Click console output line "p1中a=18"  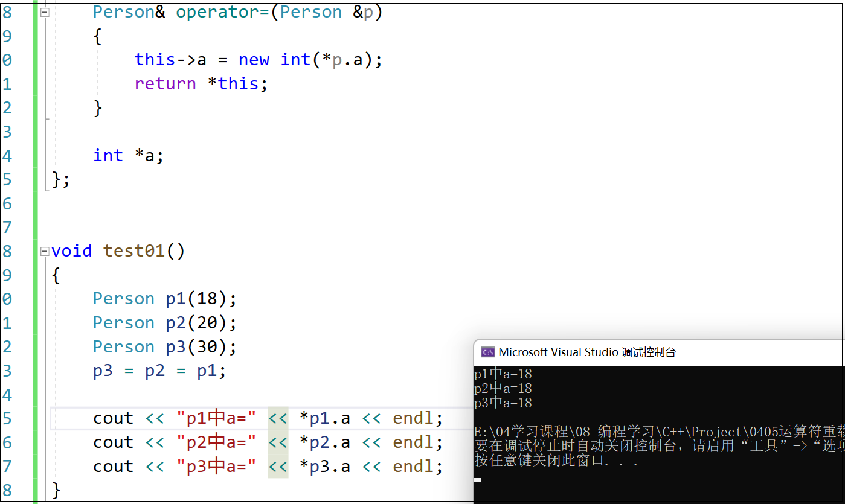click(x=503, y=374)
